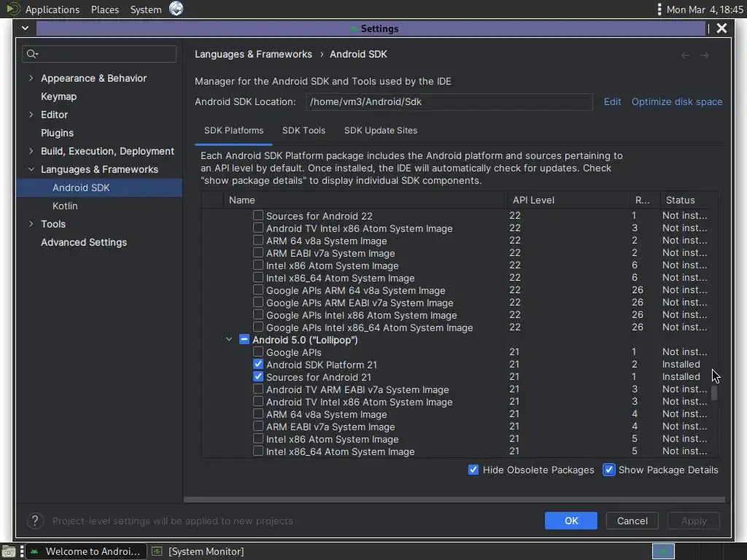The image size is (747, 560).
Task: Click the SDK packages list vertical scrollbar
Action: click(x=714, y=392)
